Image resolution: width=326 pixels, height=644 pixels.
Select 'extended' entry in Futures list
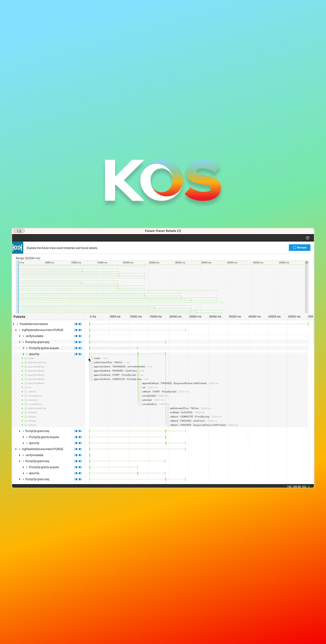33,400
